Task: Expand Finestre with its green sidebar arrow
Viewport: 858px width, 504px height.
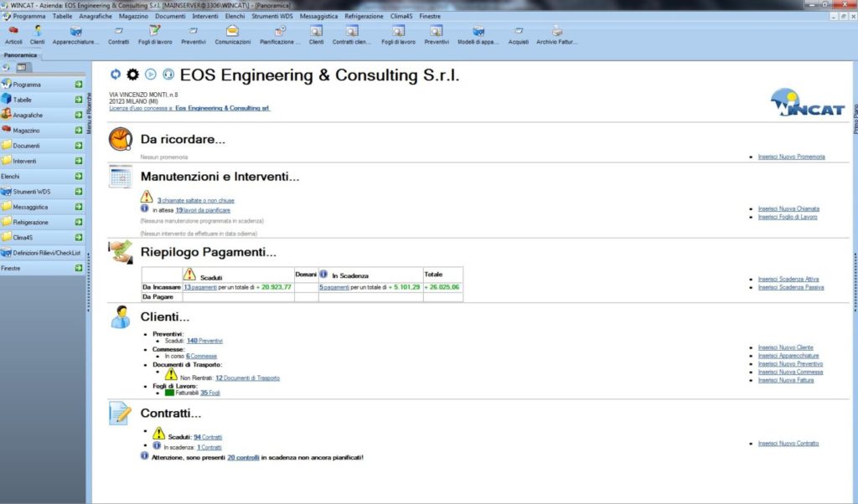Action: [x=79, y=268]
